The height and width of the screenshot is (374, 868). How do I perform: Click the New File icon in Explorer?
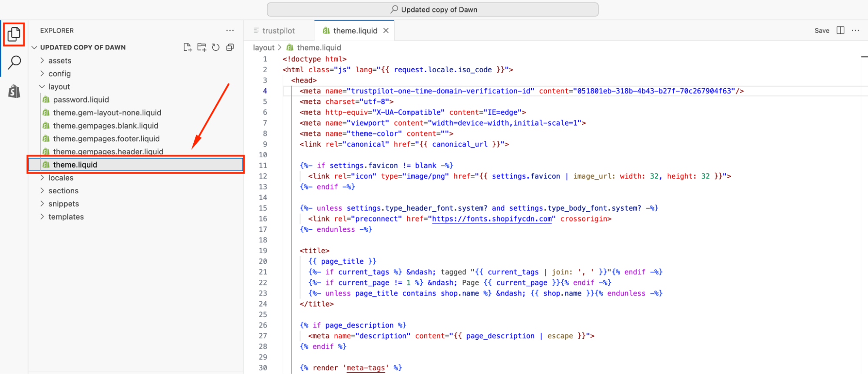187,47
